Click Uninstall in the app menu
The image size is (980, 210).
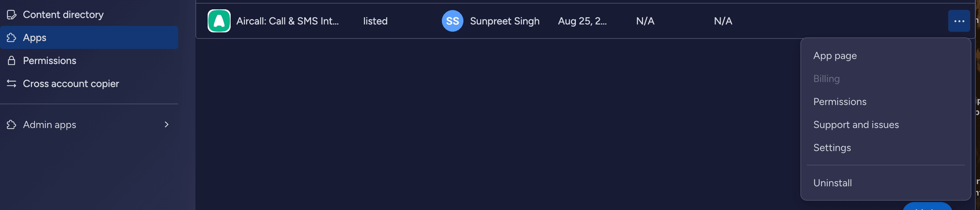point(832,183)
